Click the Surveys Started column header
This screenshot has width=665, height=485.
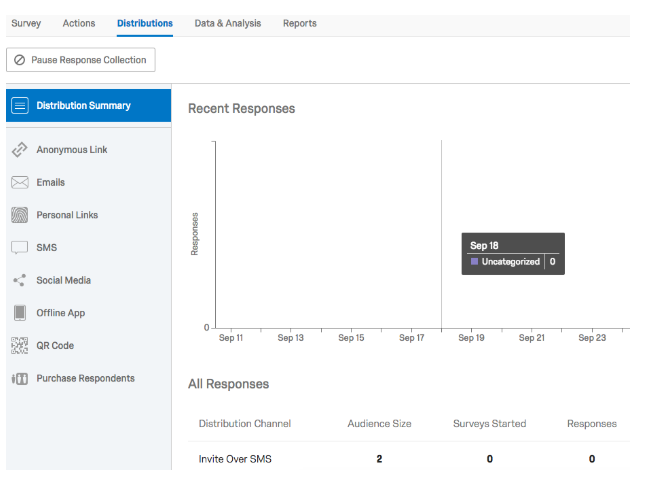coord(489,424)
